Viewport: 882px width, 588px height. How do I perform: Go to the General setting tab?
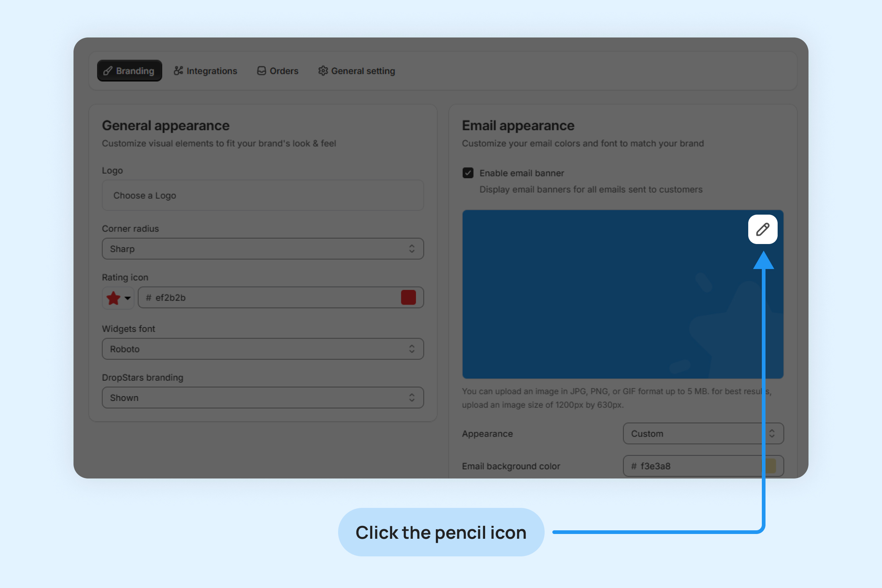point(356,71)
